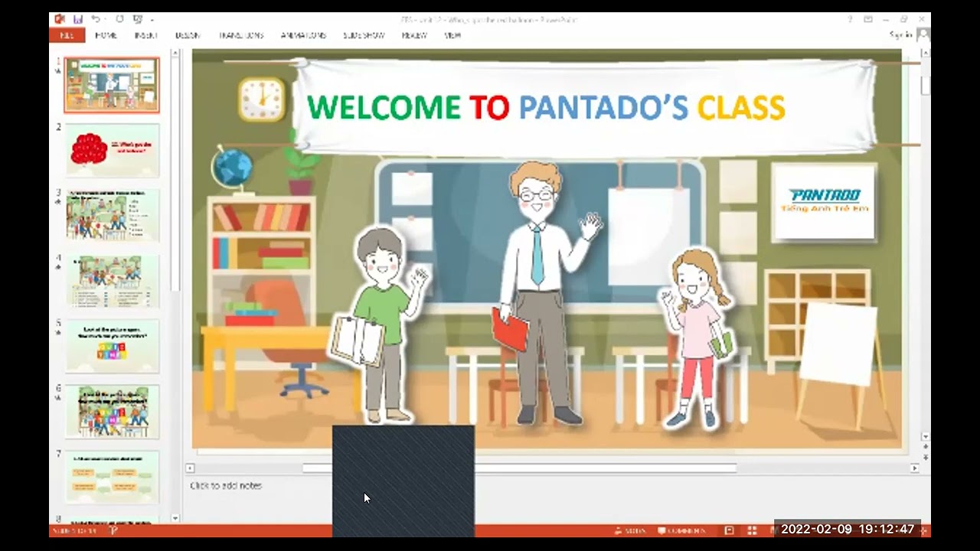Click the Save icon in Quick Access Toolbar

[x=78, y=19]
